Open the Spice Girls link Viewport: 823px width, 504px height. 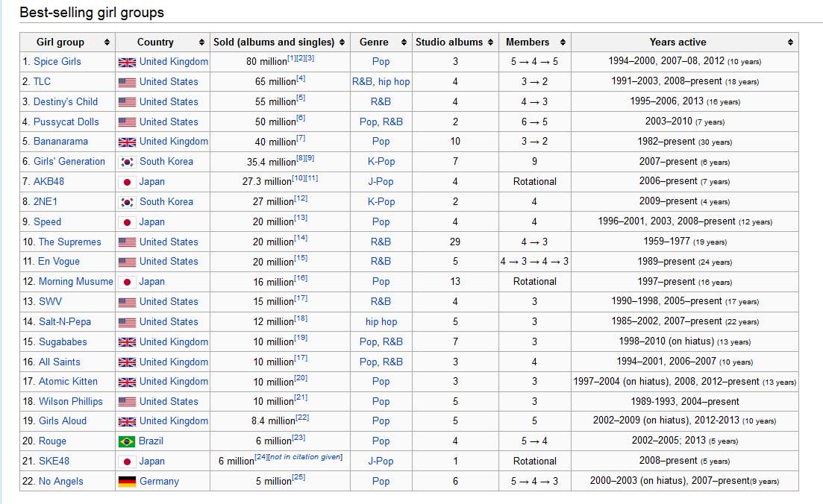57,61
